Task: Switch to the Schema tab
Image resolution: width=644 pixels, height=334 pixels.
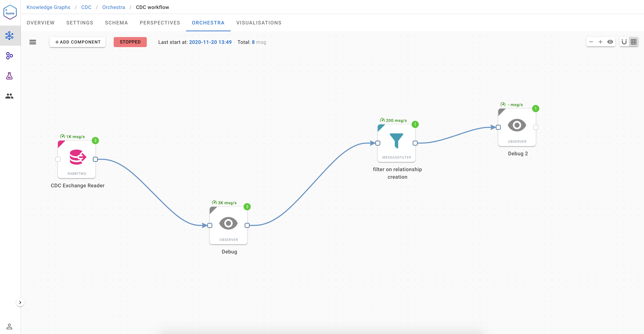Action: 116,23
